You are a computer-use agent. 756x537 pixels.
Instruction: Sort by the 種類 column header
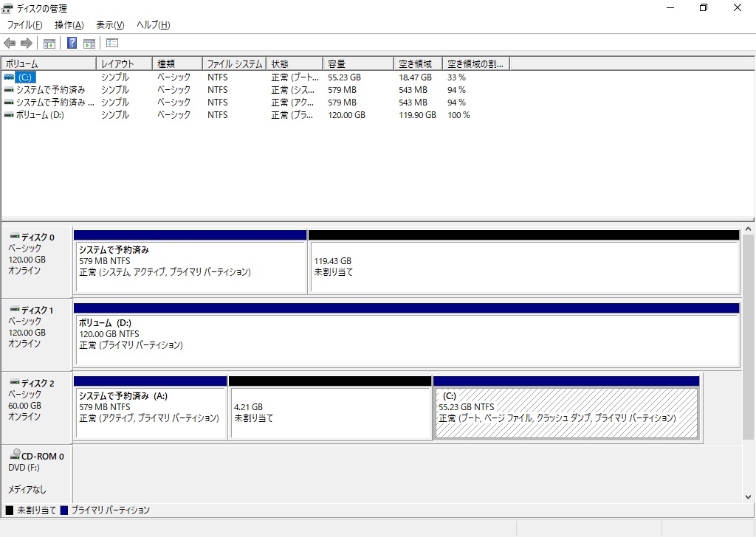177,63
